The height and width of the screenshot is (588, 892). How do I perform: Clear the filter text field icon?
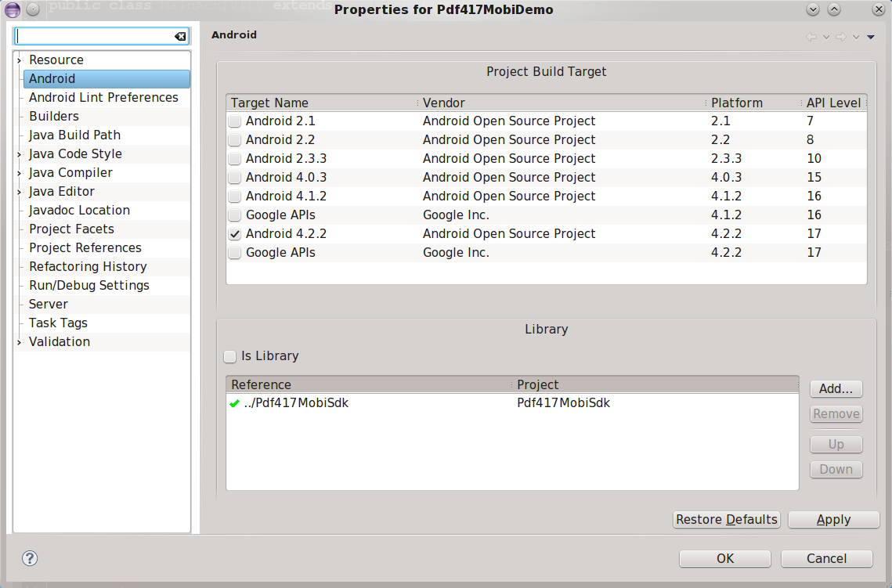(180, 36)
